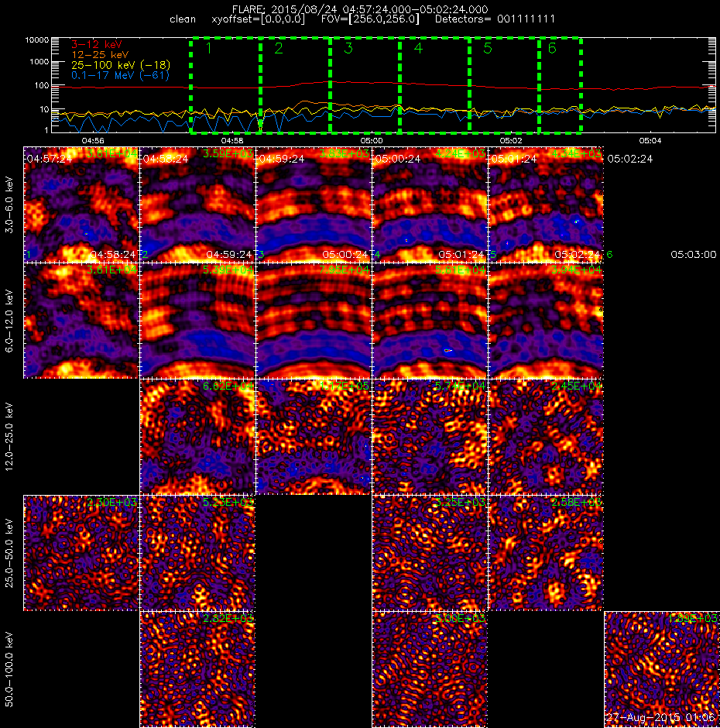Select the 12.0-25.0 keV image labeled 5.74E+04
This screenshot has height=728, width=720.
click(430, 437)
